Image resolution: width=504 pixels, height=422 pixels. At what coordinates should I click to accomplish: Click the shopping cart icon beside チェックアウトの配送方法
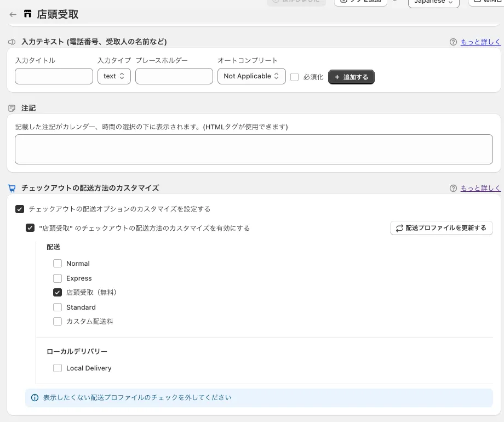point(12,188)
